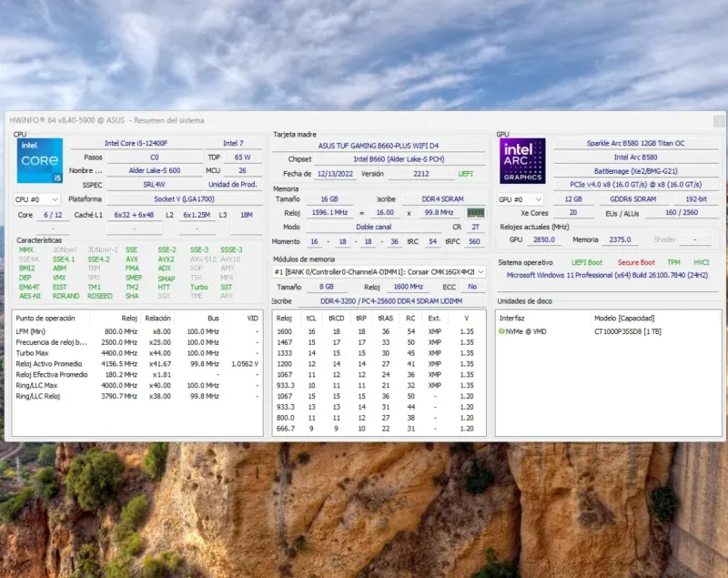Click the PCIe v4.0 x8 bus info field
The width and height of the screenshot is (728, 578).
pos(635,184)
